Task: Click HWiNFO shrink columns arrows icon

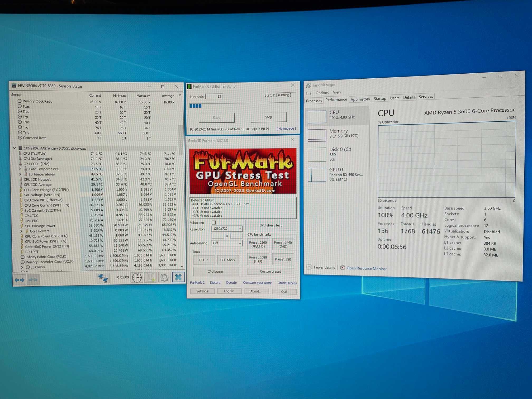Action: point(33,280)
